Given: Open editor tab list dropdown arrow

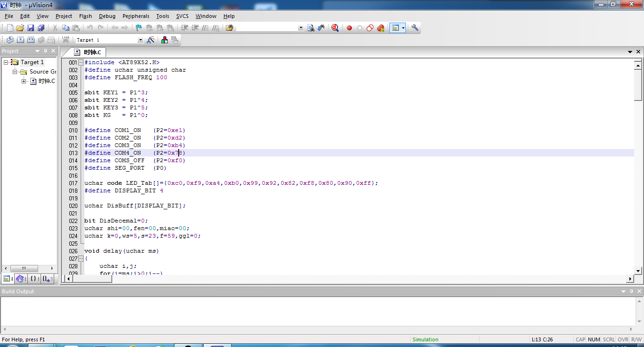Looking at the screenshot, I should [x=630, y=52].
